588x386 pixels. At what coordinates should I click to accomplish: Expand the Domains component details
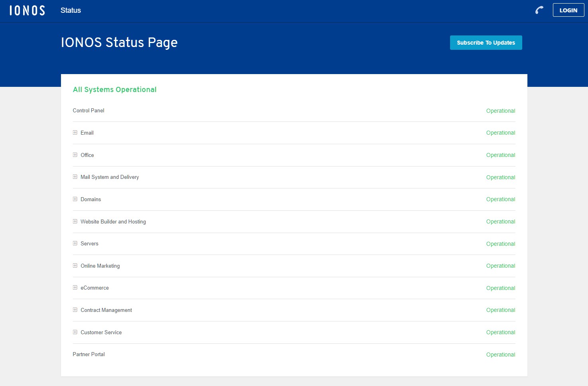click(75, 199)
